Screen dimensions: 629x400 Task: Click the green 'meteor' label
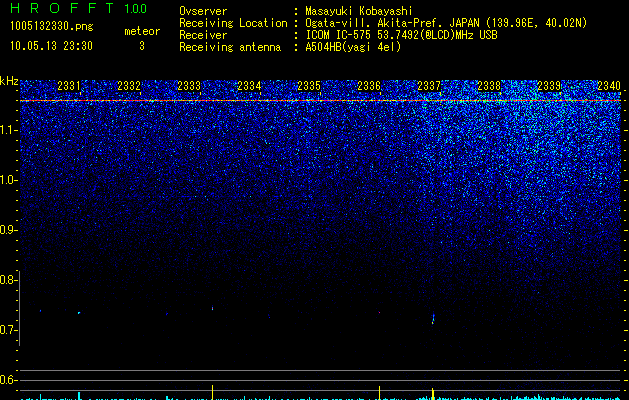pyautogui.click(x=142, y=31)
